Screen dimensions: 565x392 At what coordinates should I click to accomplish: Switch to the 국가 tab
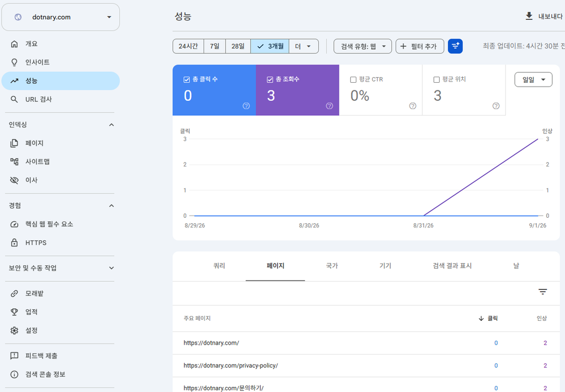coord(332,266)
